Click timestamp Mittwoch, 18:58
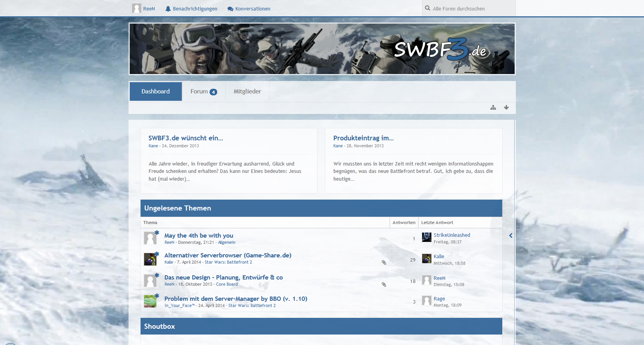Viewport: 644px width, 345px height. [450, 264]
